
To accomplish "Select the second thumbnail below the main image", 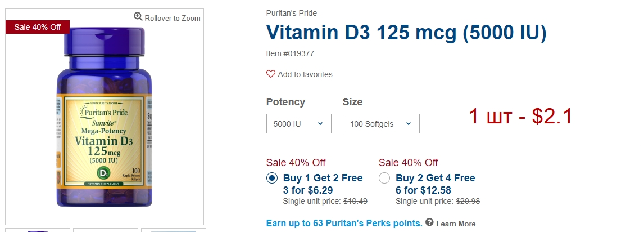I will pos(106,230).
